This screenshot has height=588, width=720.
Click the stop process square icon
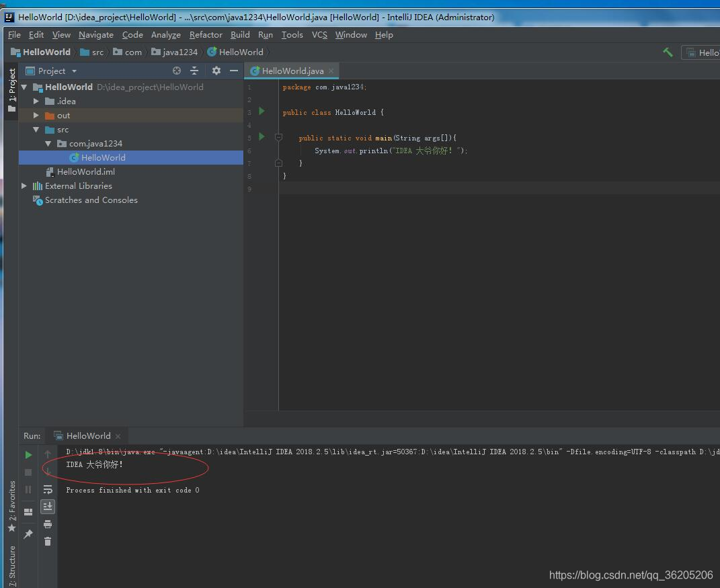coord(28,472)
